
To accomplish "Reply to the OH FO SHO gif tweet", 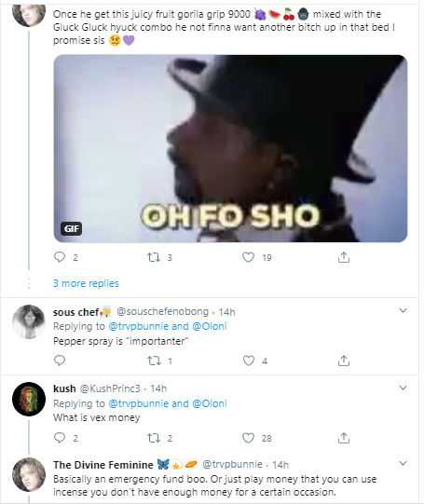I will (60, 257).
